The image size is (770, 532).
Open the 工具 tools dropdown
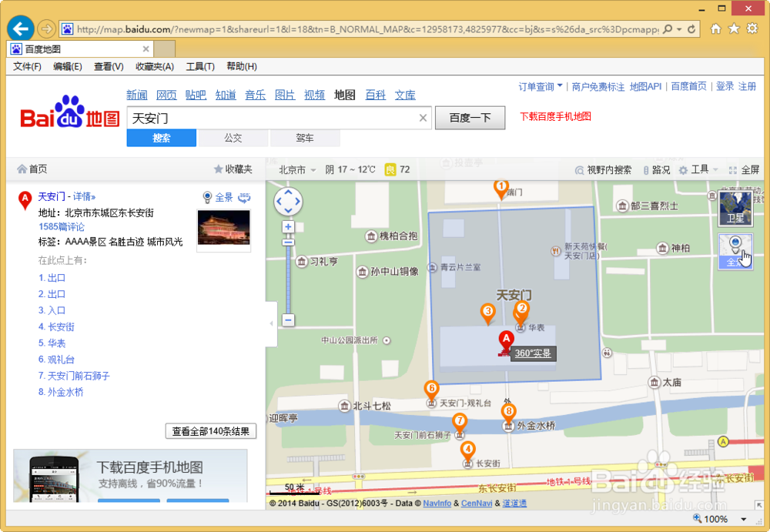(698, 170)
